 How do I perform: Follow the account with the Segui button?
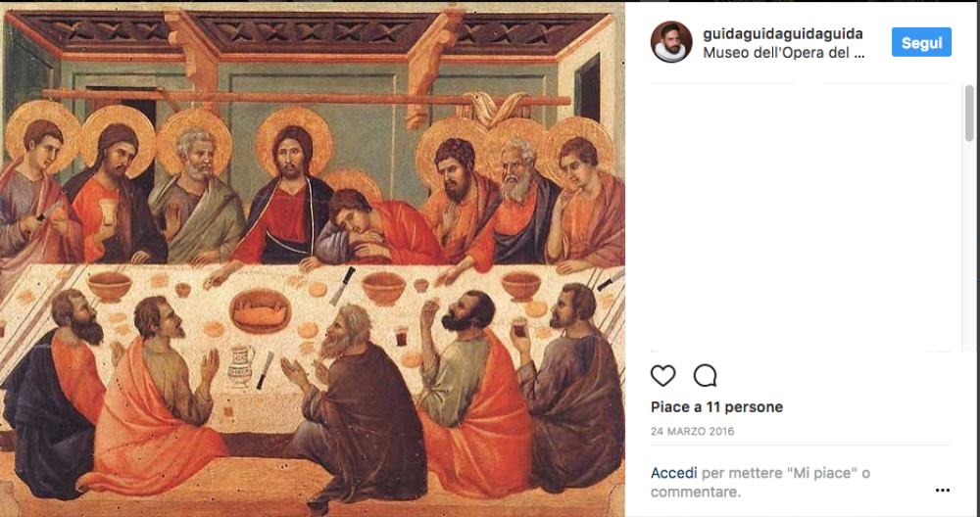pyautogui.click(x=921, y=42)
